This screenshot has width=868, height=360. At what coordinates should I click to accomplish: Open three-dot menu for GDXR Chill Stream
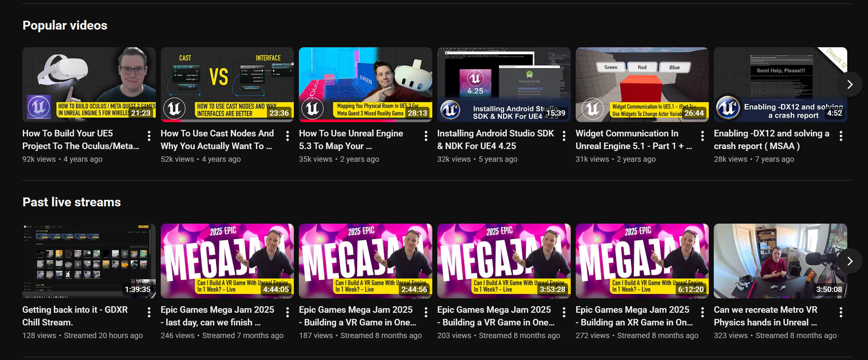pyautogui.click(x=149, y=312)
